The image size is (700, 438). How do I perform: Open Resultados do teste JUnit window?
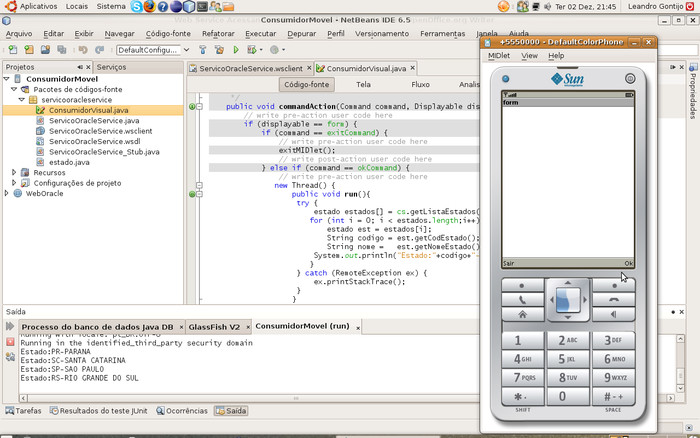click(99, 411)
